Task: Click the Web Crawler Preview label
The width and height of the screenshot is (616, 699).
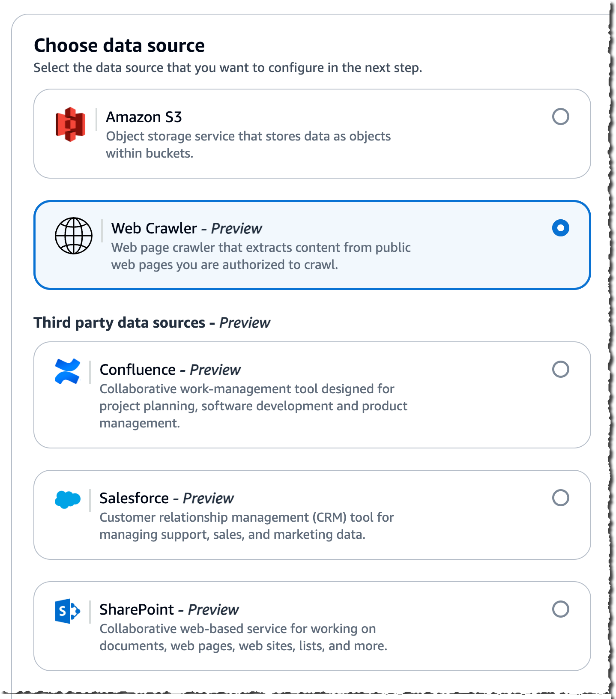Action: [236, 228]
